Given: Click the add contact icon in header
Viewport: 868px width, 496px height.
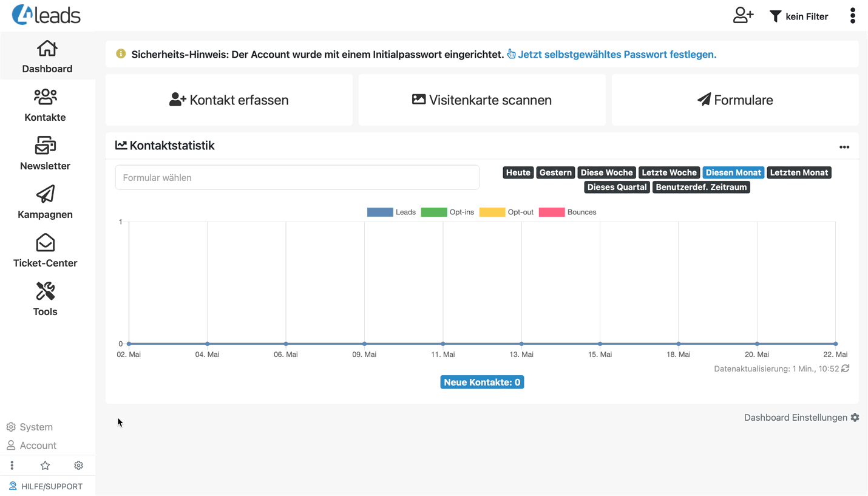Looking at the screenshot, I should tap(743, 16).
